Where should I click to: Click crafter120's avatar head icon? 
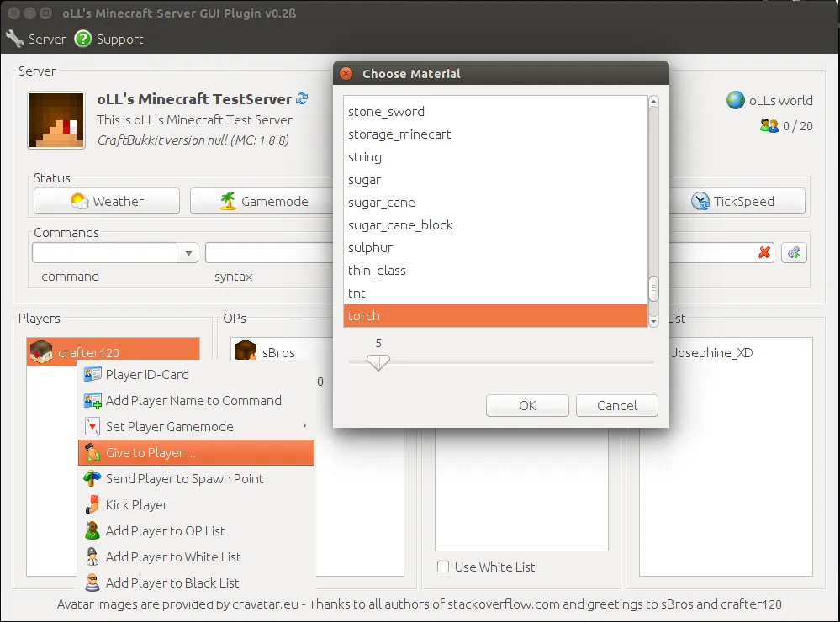click(x=41, y=352)
